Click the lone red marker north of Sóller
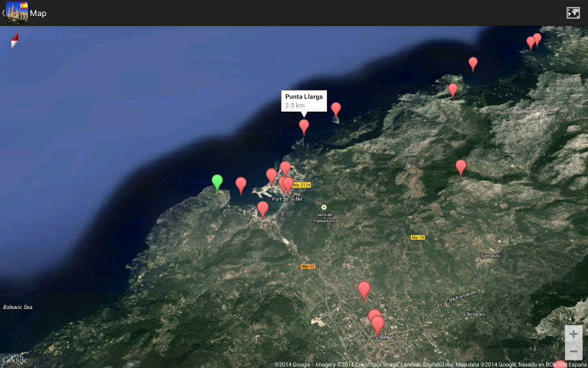588x368 pixels. (364, 289)
